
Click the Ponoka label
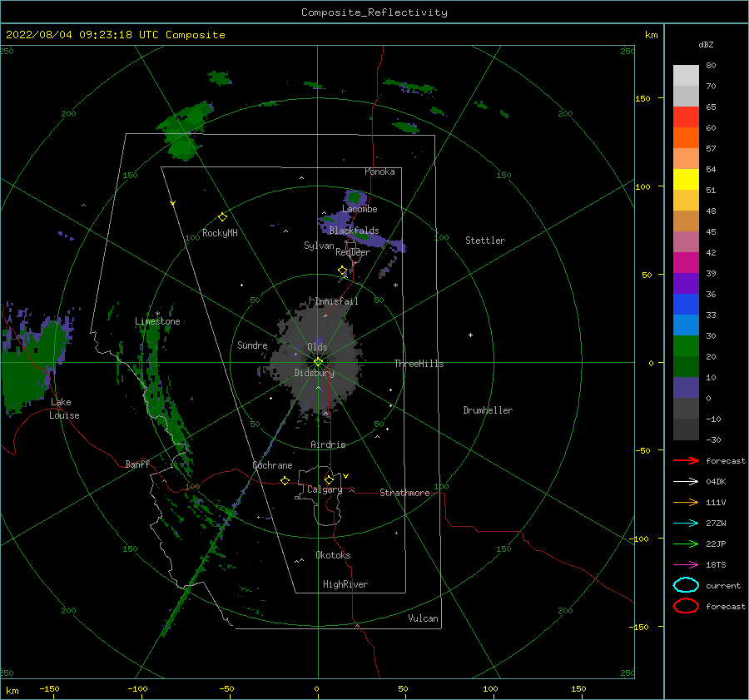[379, 171]
